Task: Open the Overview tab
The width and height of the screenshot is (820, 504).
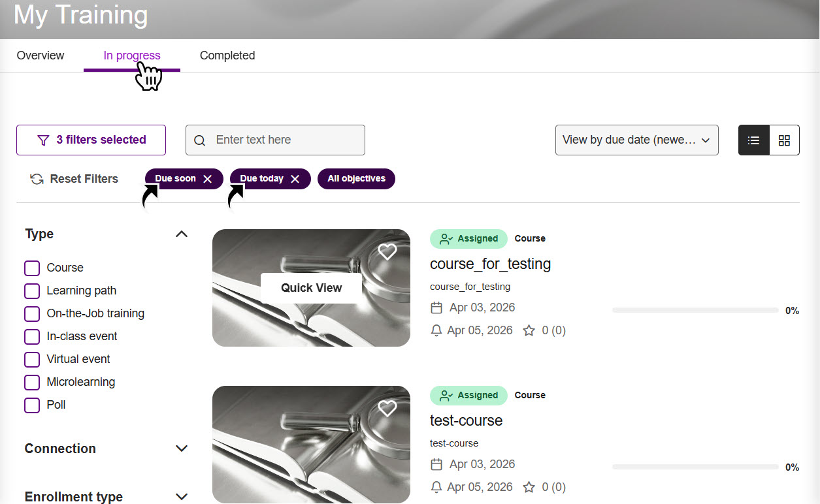Action: [41, 55]
